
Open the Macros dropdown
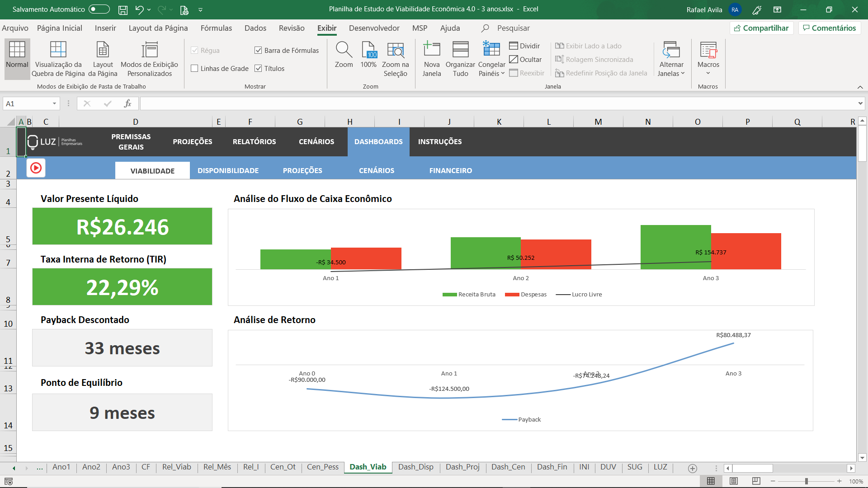pyautogui.click(x=708, y=73)
